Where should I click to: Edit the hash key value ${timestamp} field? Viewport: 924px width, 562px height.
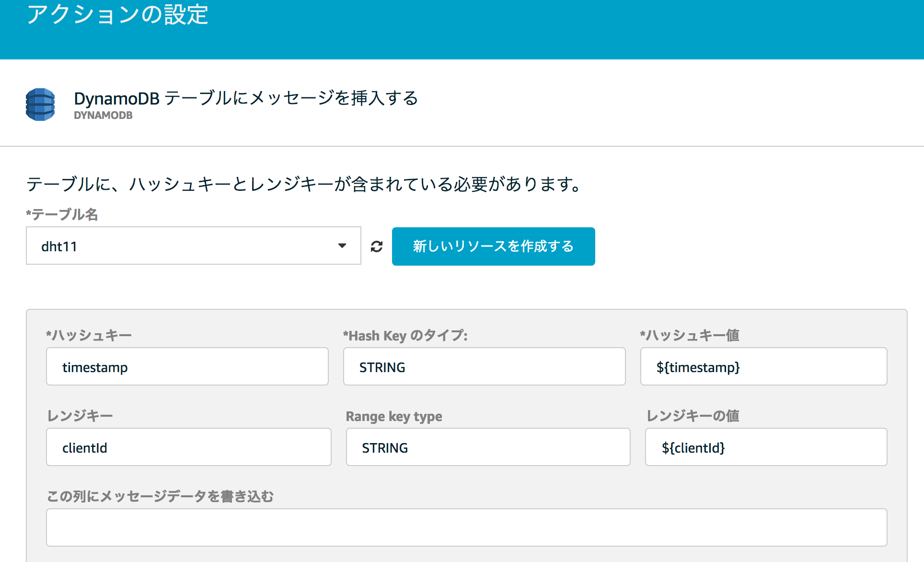tap(763, 367)
